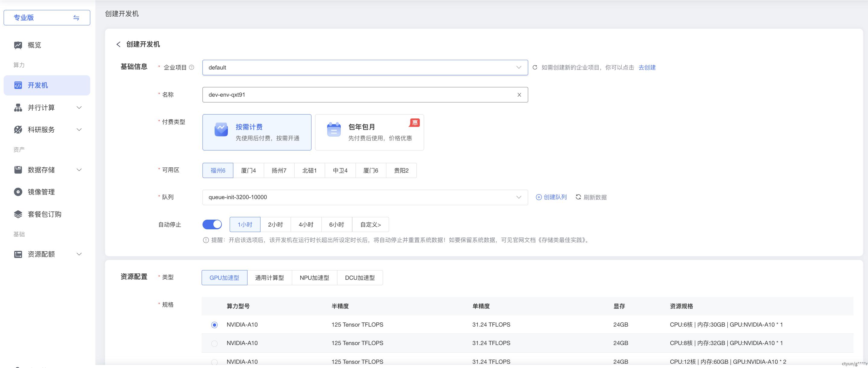Open 套餐包订购 in the sidebar
This screenshot has height=368, width=868.
pyautogui.click(x=44, y=214)
